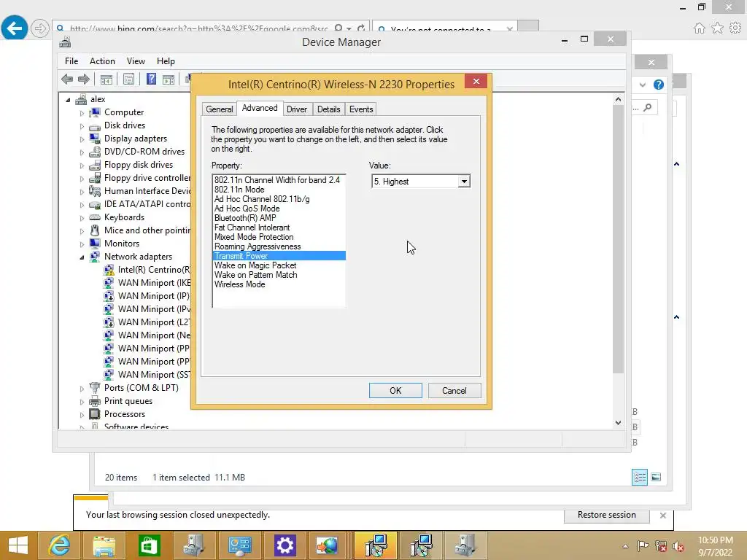
Task: Open the Windows Store taskbar icon
Action: [x=149, y=545]
